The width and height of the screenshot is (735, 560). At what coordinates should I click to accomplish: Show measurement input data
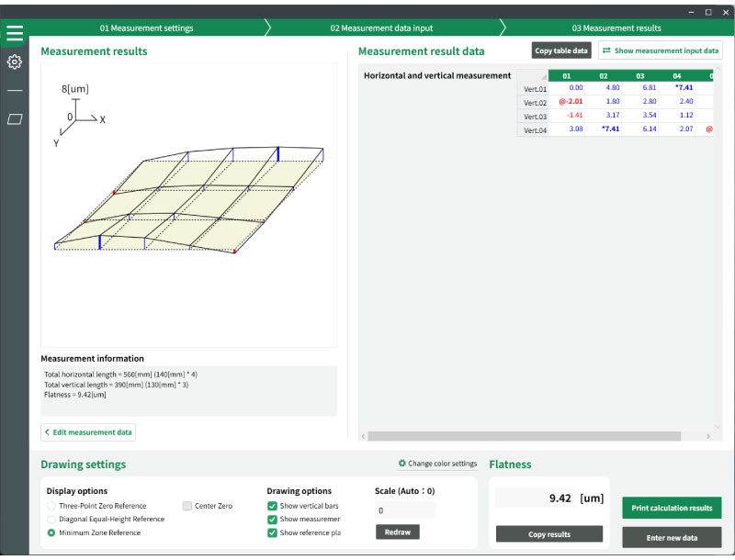660,50
